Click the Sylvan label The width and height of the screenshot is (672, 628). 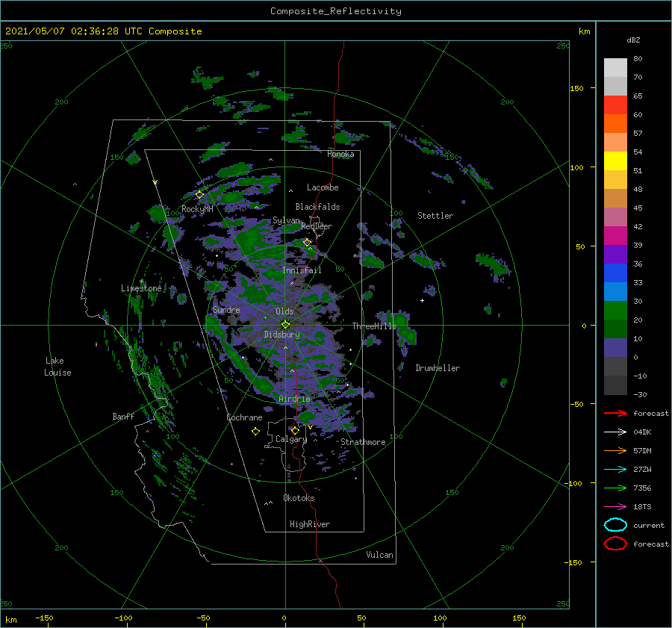pyautogui.click(x=286, y=220)
